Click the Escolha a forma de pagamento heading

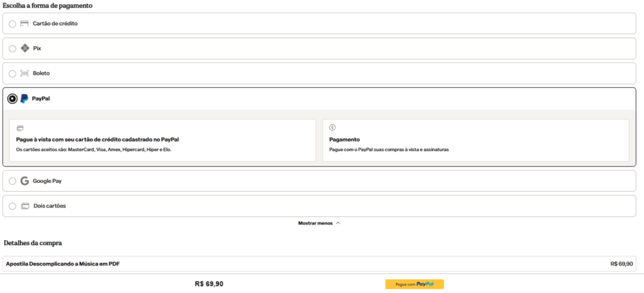point(48,6)
